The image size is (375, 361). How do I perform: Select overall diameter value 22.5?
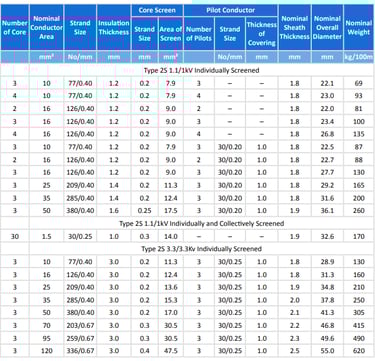tap(327, 147)
